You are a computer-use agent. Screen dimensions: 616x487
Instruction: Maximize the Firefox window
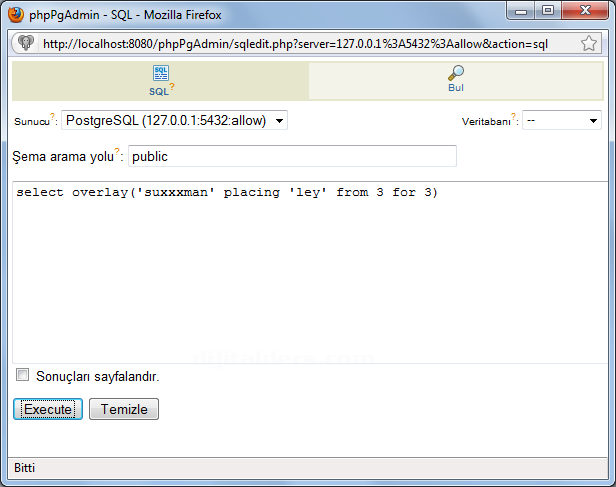coord(548,11)
